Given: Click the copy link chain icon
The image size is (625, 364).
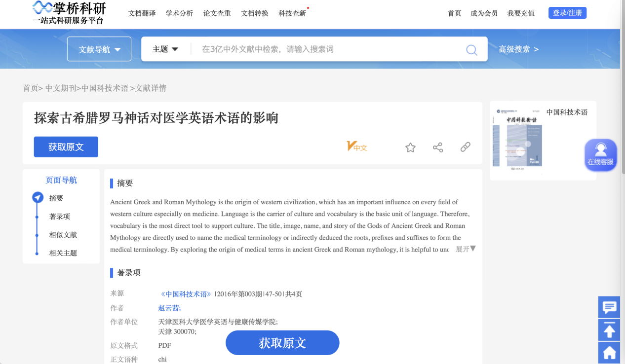Looking at the screenshot, I should coord(465,147).
